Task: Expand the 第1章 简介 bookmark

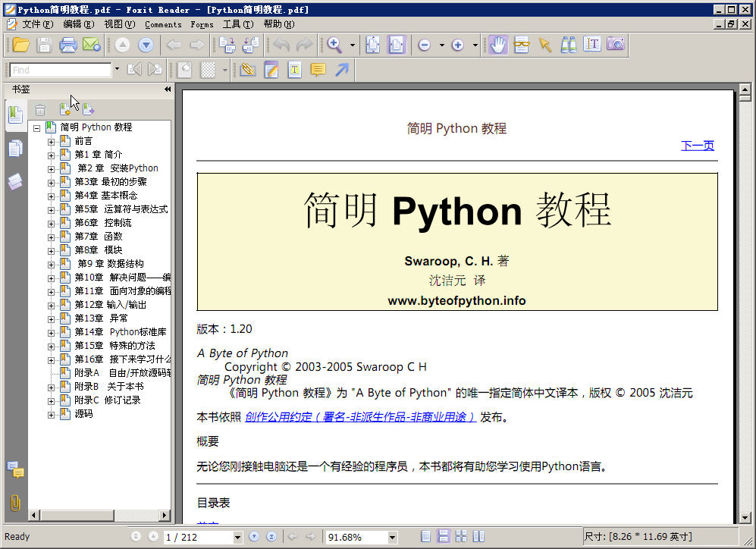Action: click(51, 155)
